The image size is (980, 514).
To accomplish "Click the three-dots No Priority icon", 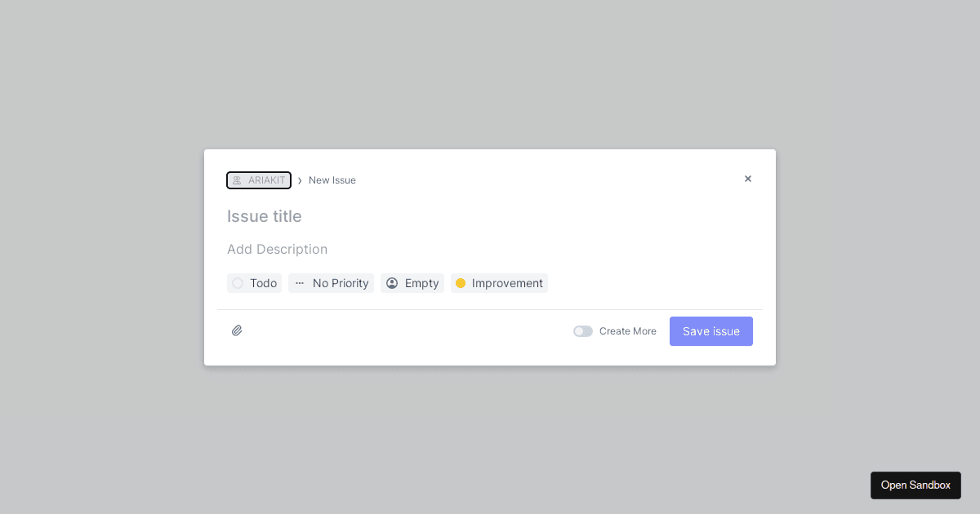I will [x=300, y=283].
